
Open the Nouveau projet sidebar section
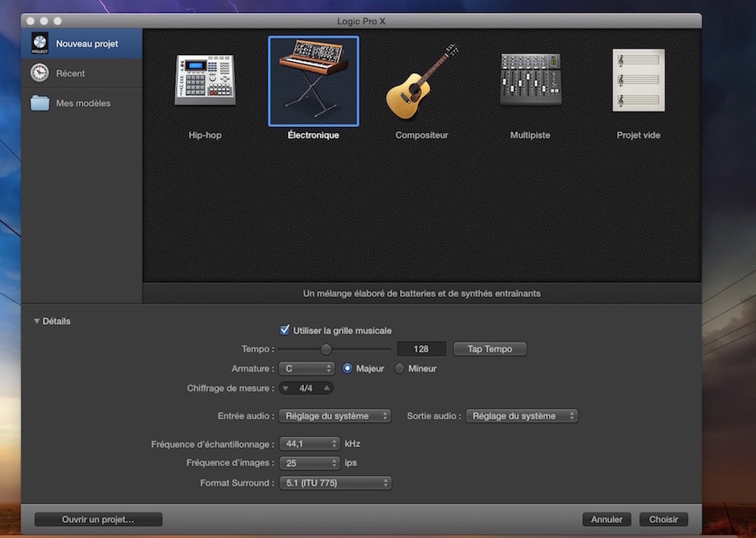(x=82, y=43)
